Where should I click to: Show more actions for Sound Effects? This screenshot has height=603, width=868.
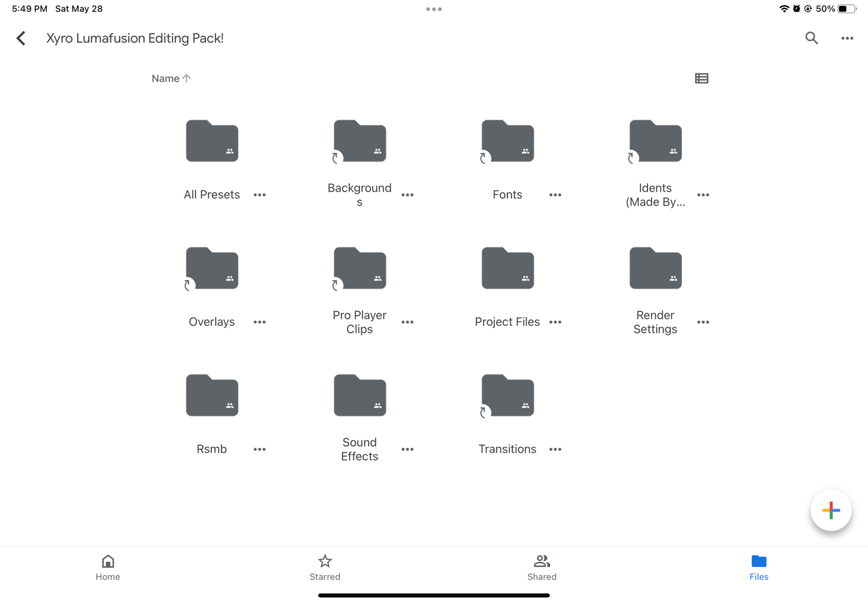pyautogui.click(x=407, y=450)
